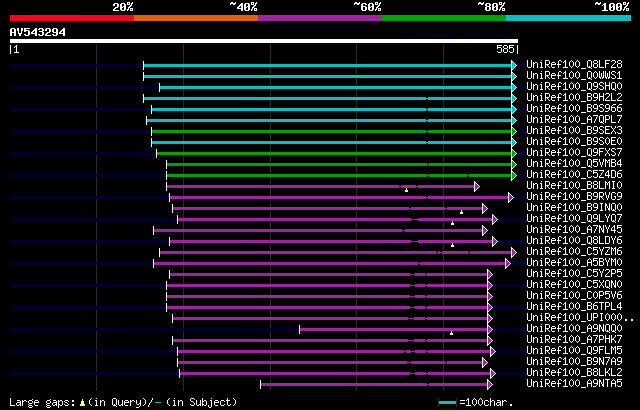
Task: Select UniRef100_Q9FXS7 text
Action: tap(574, 153)
